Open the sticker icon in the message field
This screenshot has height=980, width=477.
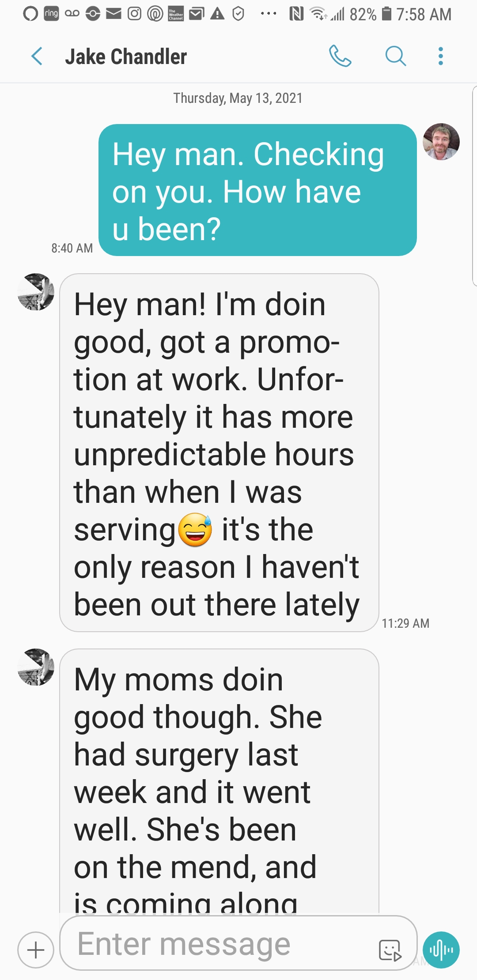click(x=390, y=950)
